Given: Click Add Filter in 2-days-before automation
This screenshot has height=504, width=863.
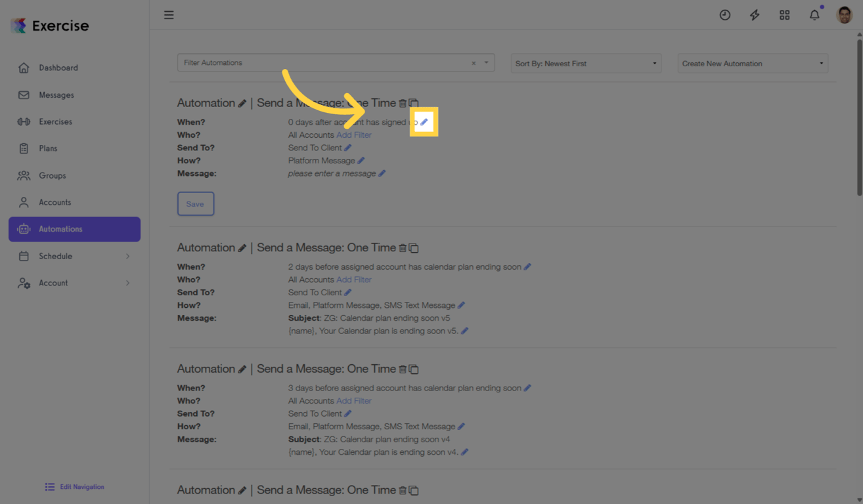Looking at the screenshot, I should (354, 280).
